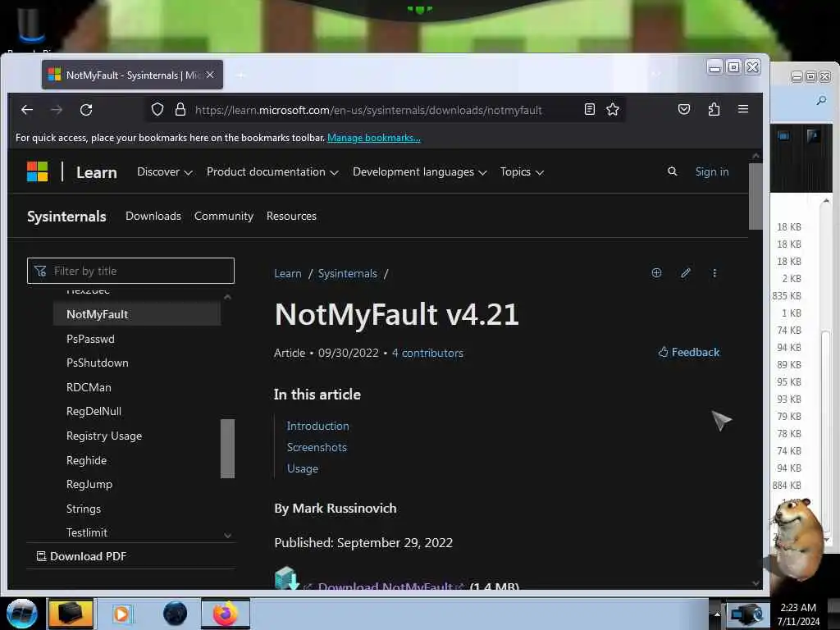This screenshot has width=840, height=630.
Task: Open more actions three-dot menu
Action: [714, 273]
